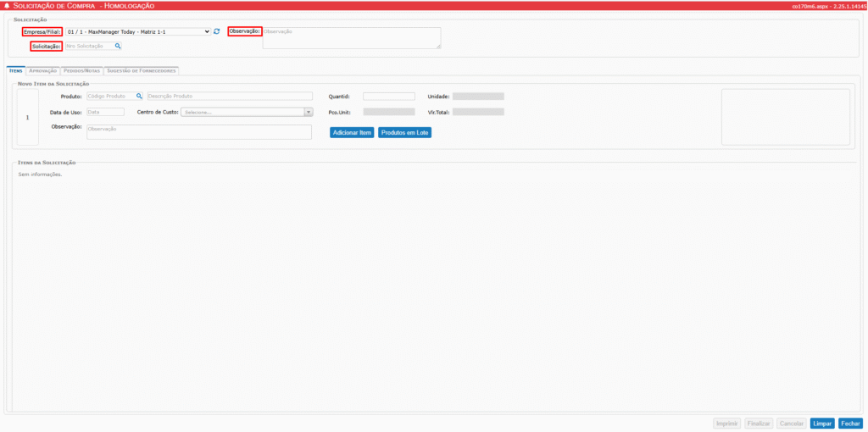Viewport: 868px width, 432px height.
Task: Click the Solicitação search magnifier icon
Action: 118,46
